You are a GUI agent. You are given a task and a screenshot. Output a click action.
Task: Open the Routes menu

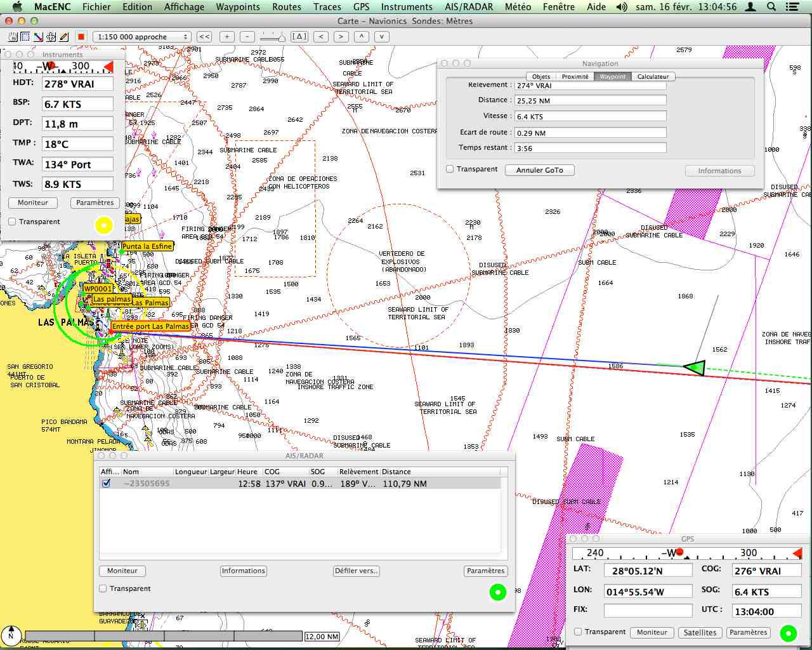tap(287, 7)
